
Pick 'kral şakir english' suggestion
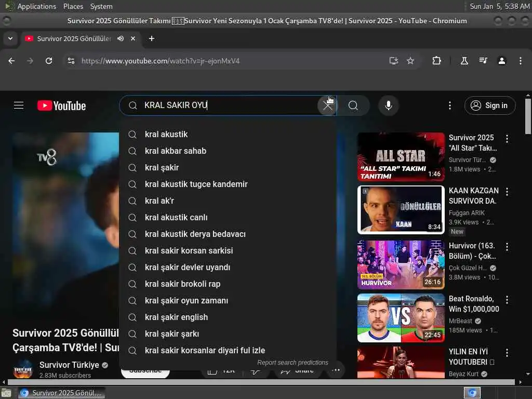coord(228,317)
